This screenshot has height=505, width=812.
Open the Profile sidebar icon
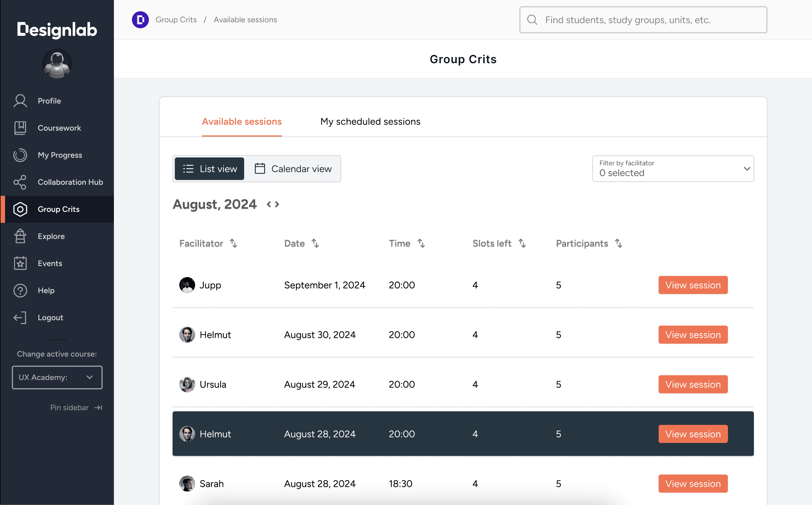20,101
